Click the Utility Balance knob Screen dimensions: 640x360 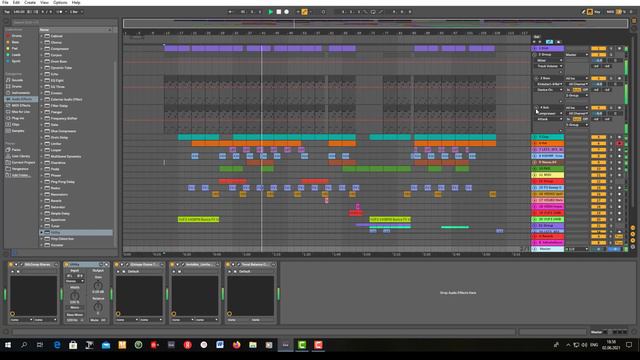coord(98,307)
